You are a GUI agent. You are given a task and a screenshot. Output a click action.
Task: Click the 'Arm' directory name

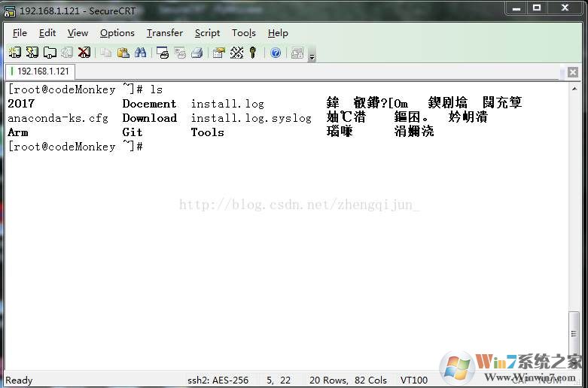pyautogui.click(x=17, y=132)
